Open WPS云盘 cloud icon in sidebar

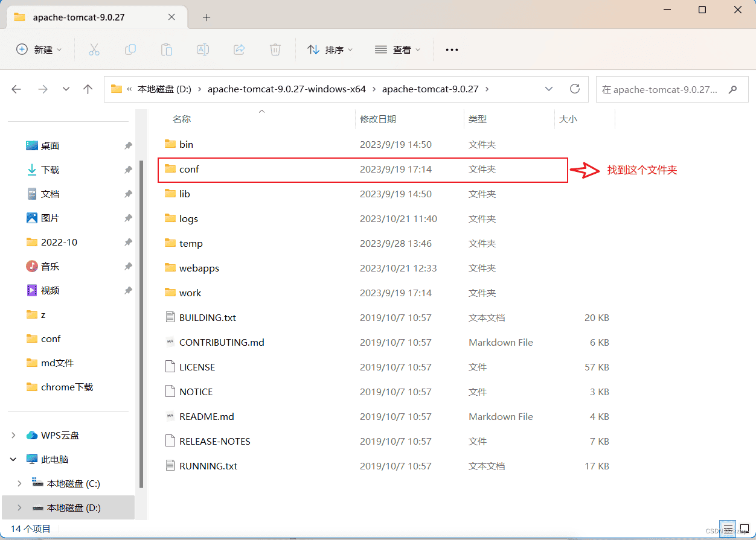tap(32, 435)
